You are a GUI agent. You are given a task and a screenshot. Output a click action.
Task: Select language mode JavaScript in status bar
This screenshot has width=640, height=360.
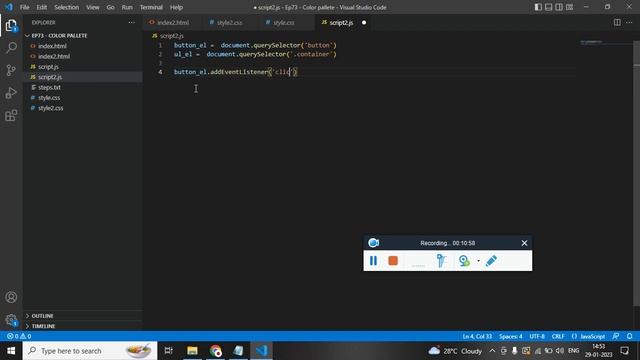593,336
